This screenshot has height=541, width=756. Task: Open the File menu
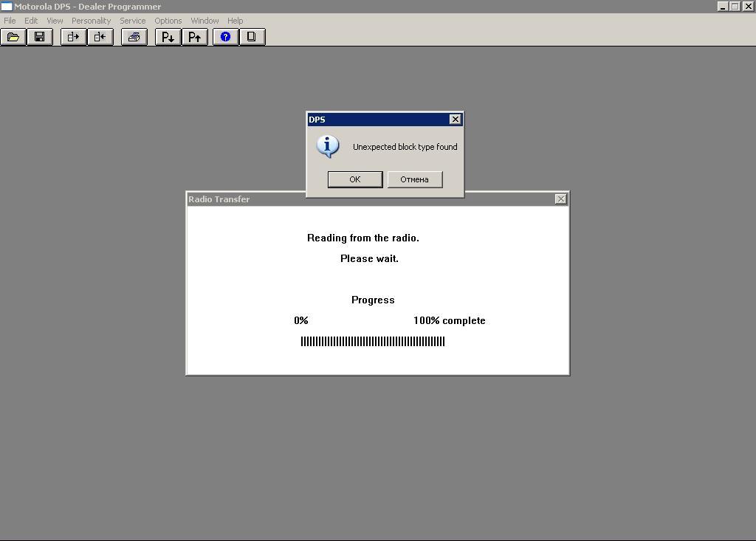(x=10, y=21)
